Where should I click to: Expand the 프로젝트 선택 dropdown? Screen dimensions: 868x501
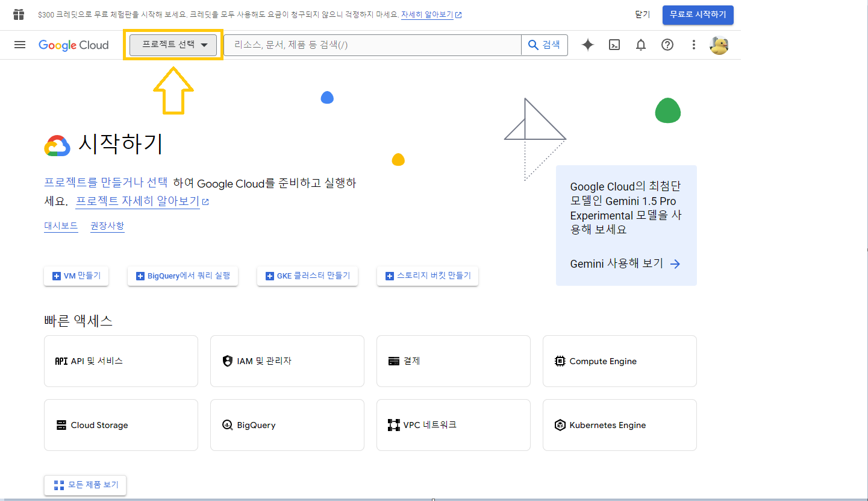click(x=173, y=45)
